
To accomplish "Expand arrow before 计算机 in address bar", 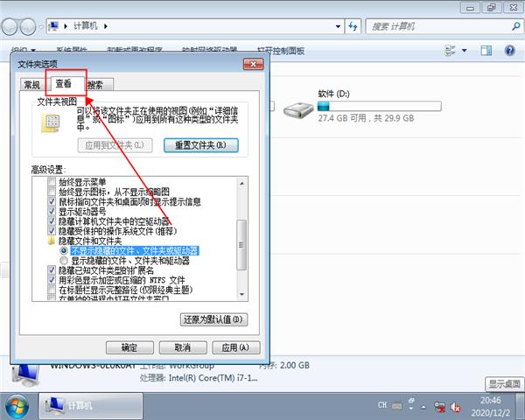I will (x=66, y=26).
